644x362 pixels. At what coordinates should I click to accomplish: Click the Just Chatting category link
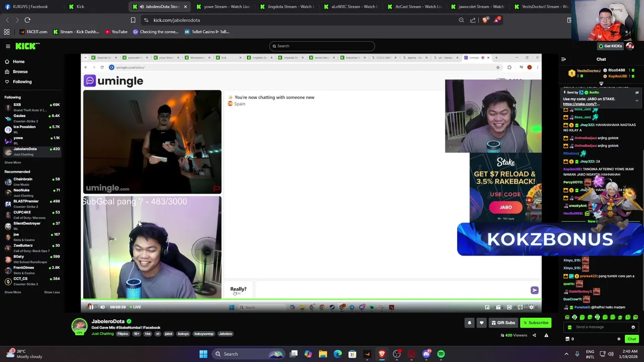tap(103, 334)
